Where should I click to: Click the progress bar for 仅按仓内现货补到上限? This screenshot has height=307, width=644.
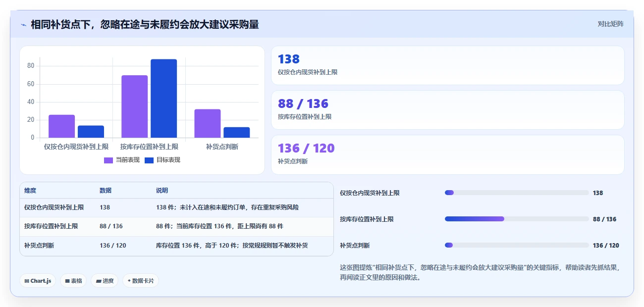(x=517, y=193)
